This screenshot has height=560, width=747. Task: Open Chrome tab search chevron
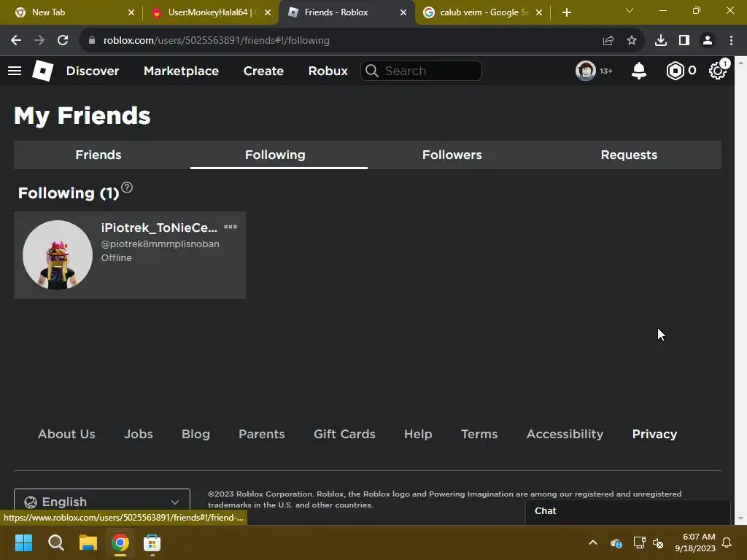coord(630,10)
